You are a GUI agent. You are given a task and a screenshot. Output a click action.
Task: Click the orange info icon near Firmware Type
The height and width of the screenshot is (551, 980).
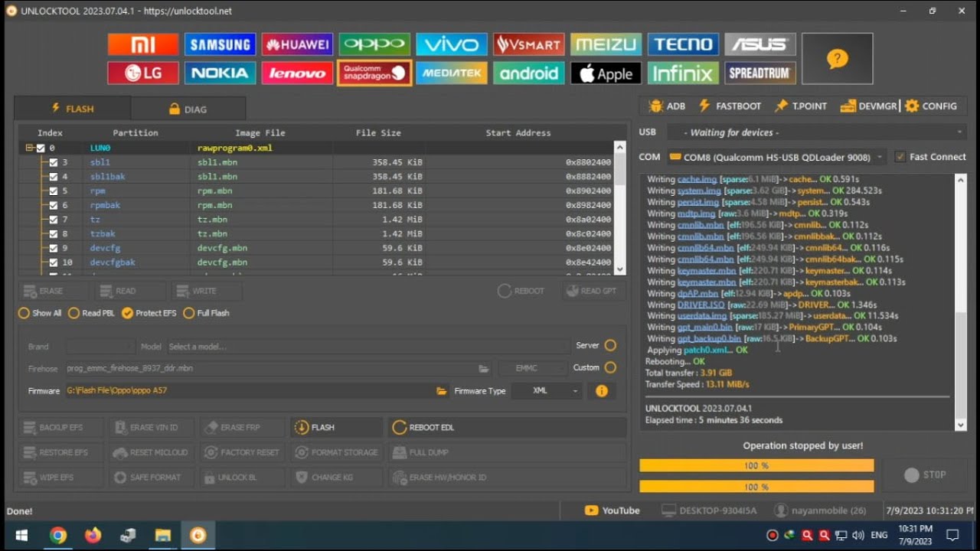602,390
